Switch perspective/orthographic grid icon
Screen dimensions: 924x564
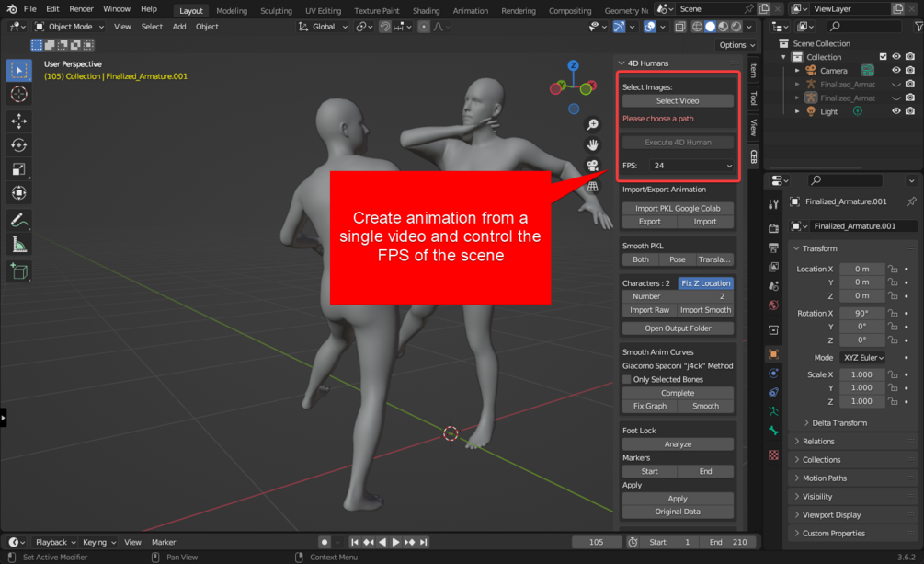(x=592, y=187)
